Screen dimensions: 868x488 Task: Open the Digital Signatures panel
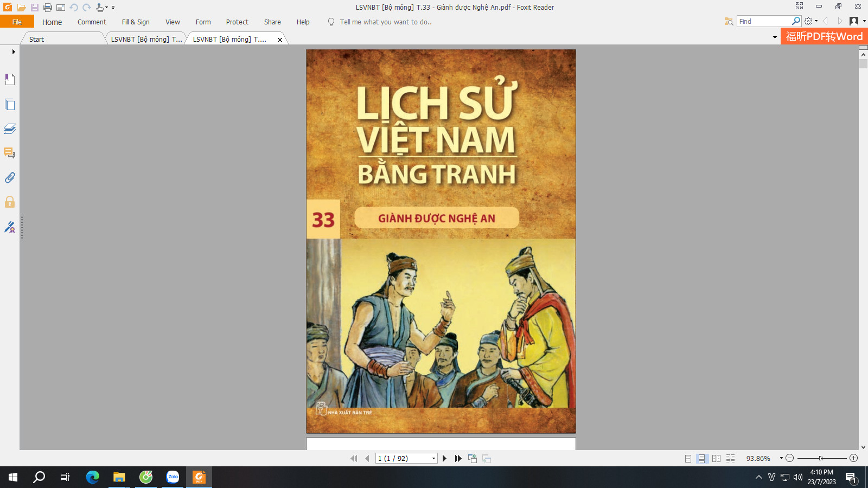pyautogui.click(x=10, y=227)
